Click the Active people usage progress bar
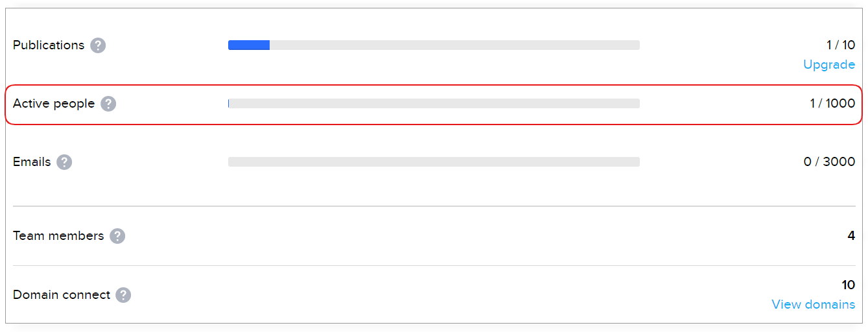This screenshot has width=868, height=332. [x=434, y=104]
